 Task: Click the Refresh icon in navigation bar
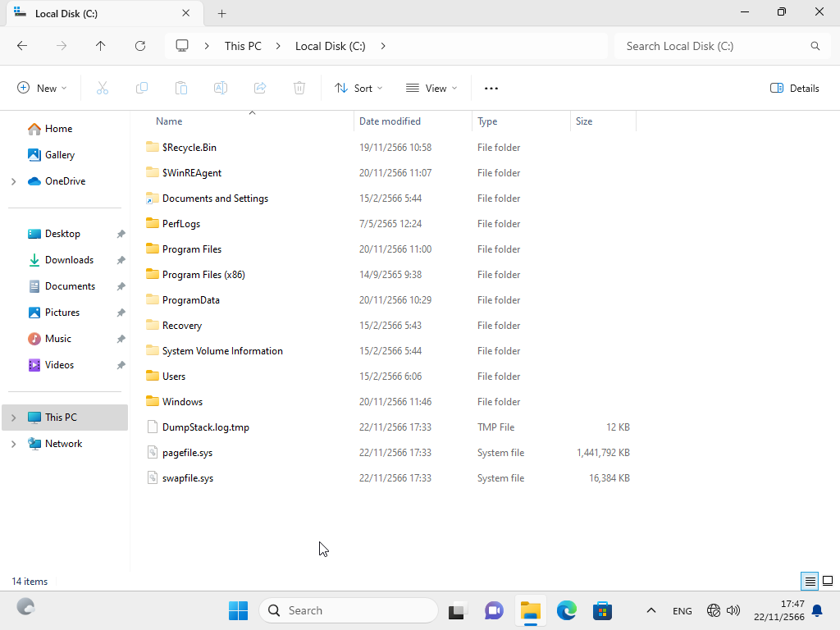[140, 46]
